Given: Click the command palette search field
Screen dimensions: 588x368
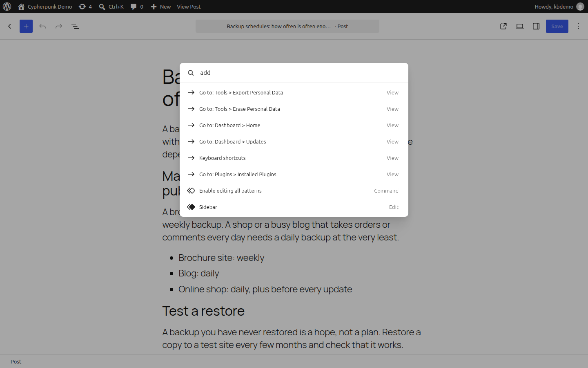Looking at the screenshot, I should pyautogui.click(x=301, y=73).
